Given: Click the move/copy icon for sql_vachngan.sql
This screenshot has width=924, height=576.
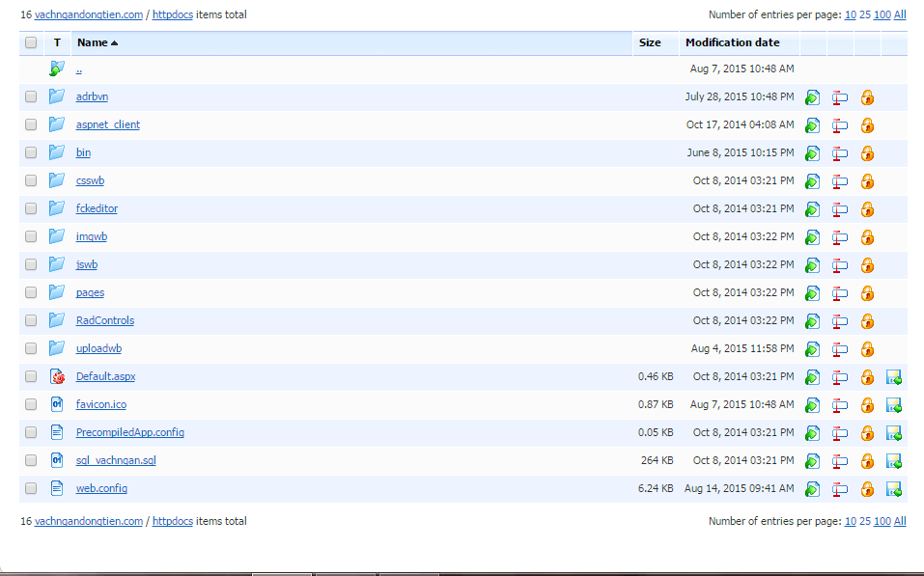Looking at the screenshot, I should point(813,461).
